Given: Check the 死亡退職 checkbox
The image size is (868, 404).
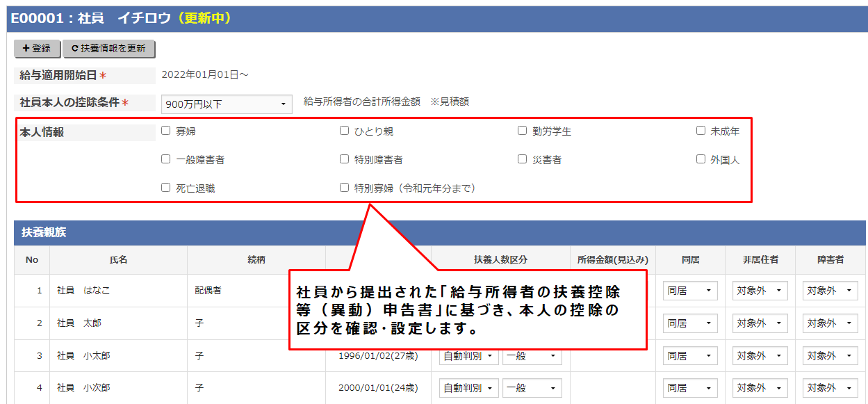Looking at the screenshot, I should coord(165,187).
